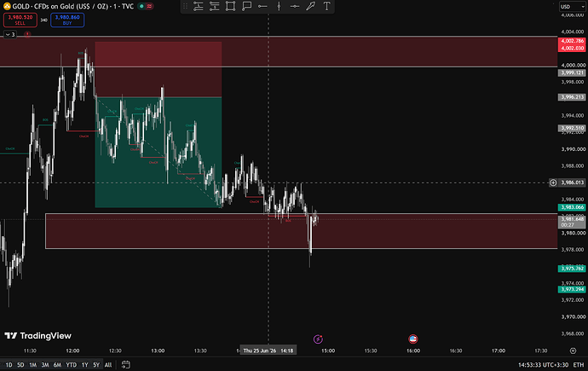Toggle the ETH extended hours session button
The width and height of the screenshot is (588, 371).
pyautogui.click(x=579, y=365)
